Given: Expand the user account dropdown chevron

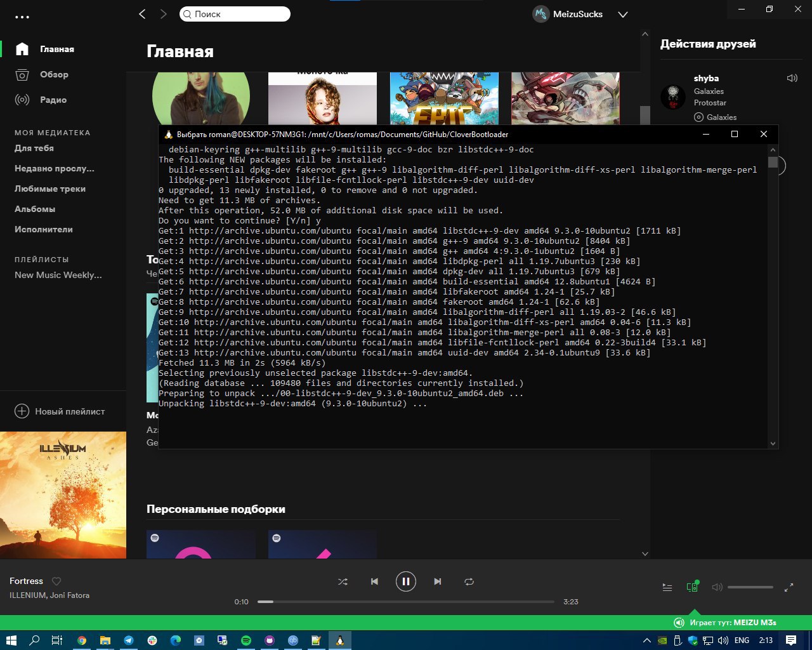Looking at the screenshot, I should tap(623, 15).
